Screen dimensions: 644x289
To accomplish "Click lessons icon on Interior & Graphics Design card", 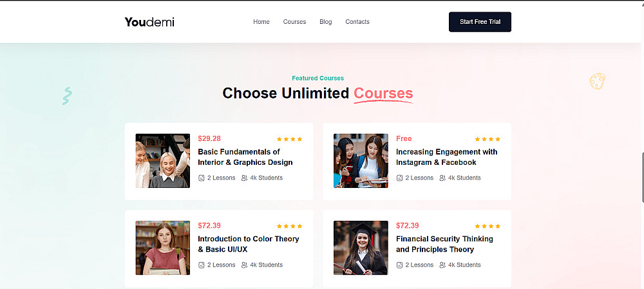I will pyautogui.click(x=202, y=178).
